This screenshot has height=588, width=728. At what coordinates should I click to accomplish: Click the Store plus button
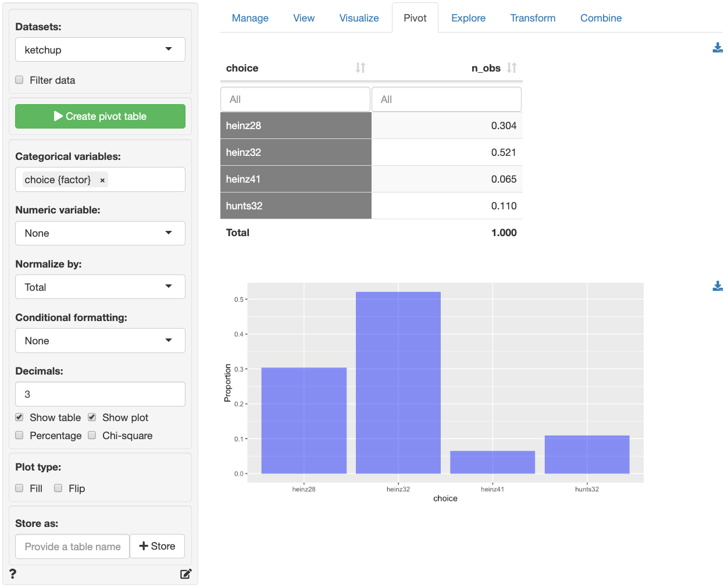click(x=157, y=546)
